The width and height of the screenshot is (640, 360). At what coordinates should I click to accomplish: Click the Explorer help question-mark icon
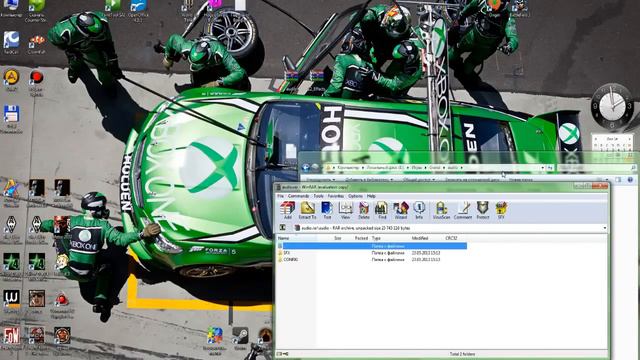coord(631,180)
